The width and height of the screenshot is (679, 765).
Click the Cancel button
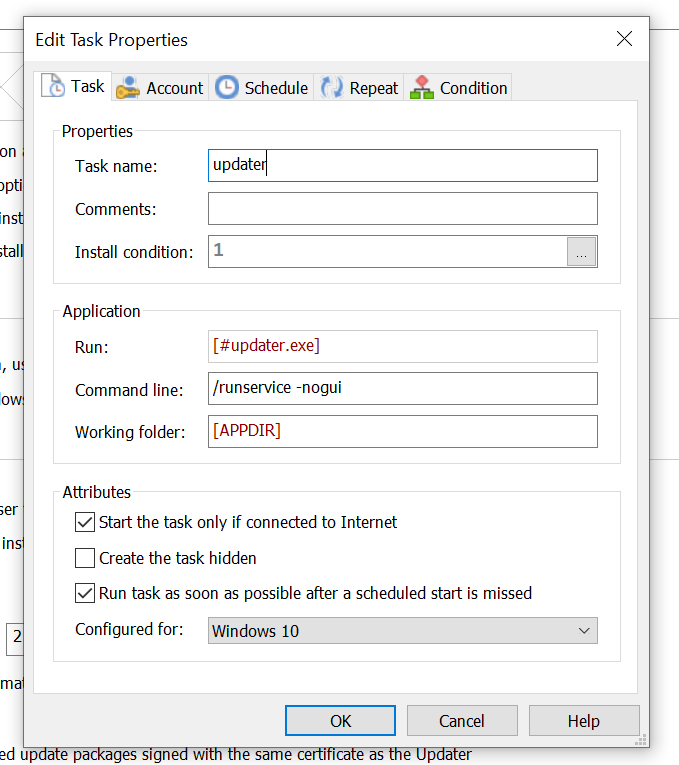pos(462,721)
